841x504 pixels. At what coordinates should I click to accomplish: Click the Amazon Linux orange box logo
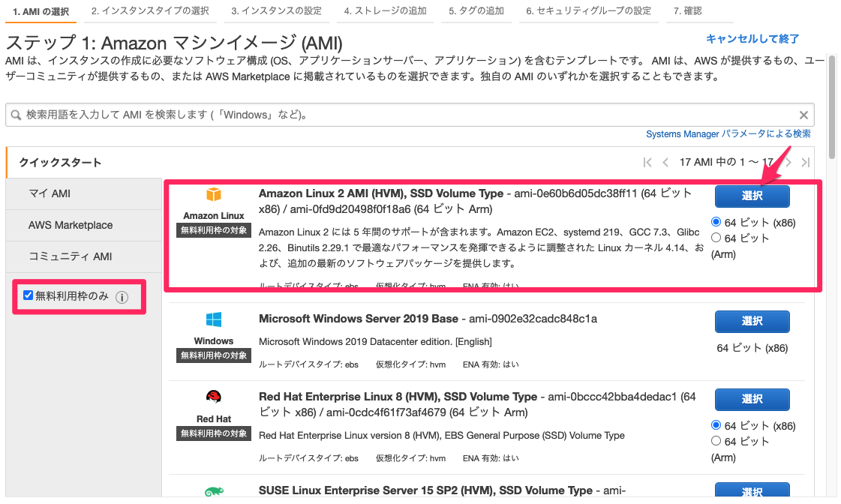click(214, 194)
